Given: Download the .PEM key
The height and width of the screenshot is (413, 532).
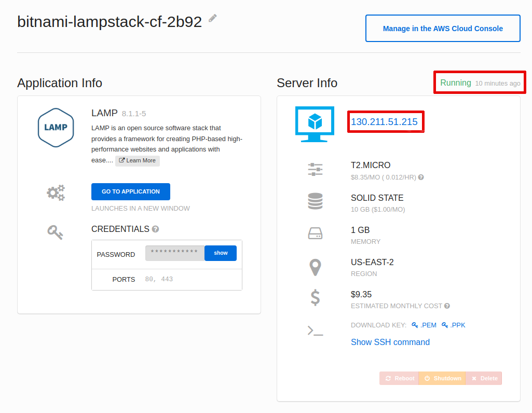Looking at the screenshot, I should 424,325.
